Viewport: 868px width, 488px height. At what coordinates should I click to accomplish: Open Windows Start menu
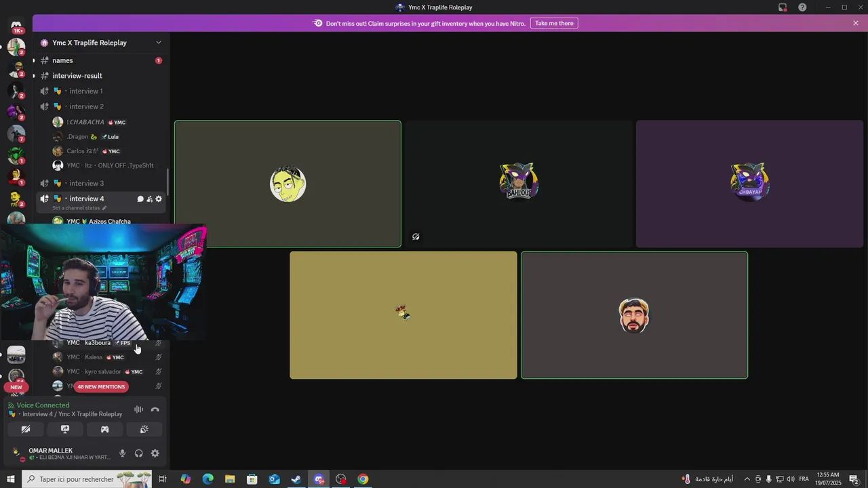click(x=10, y=479)
